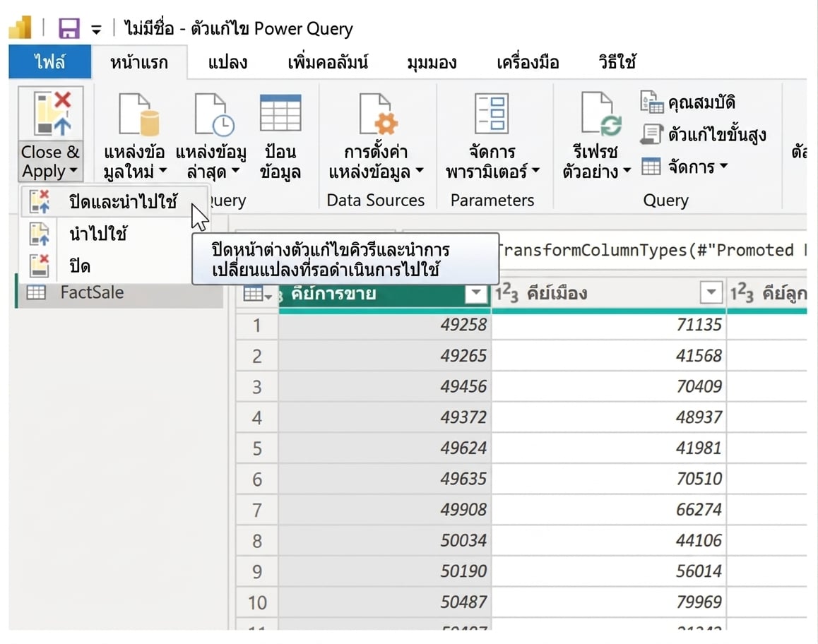Click the ปิดและนำไปใช้ menu item icon
Viewport: 818px width, 644px height.
click(x=40, y=201)
